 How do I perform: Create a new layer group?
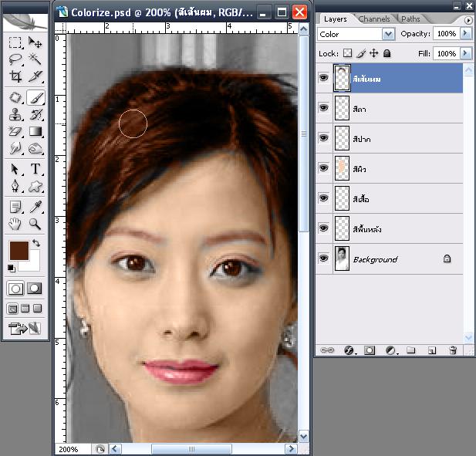tap(410, 350)
